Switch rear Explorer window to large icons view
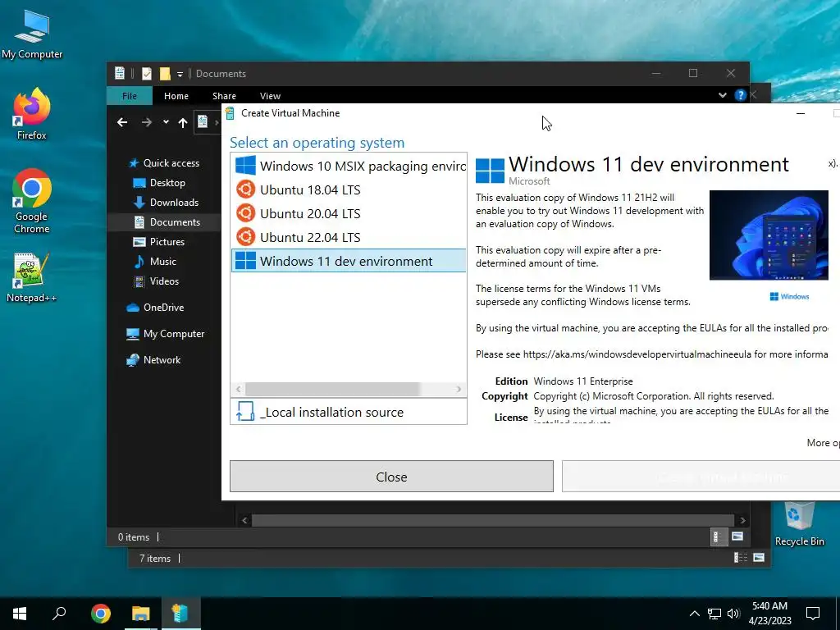Screen dimensions: 840x630 pyautogui.click(x=759, y=558)
